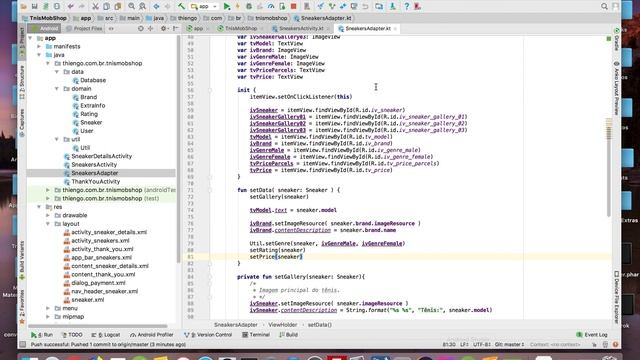Collapse the java folder node
640x360 pixels.
[39, 55]
